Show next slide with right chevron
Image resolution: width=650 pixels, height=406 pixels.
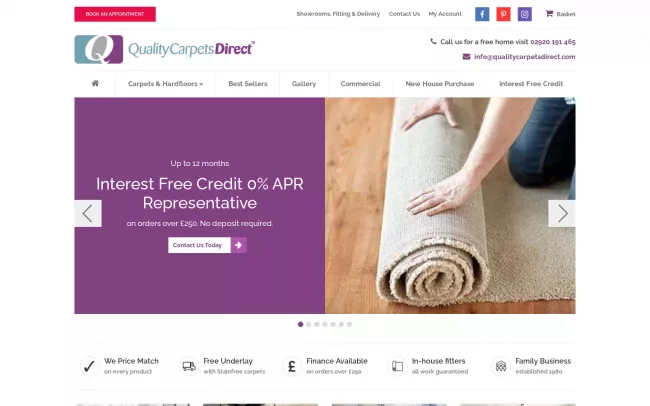pos(562,214)
